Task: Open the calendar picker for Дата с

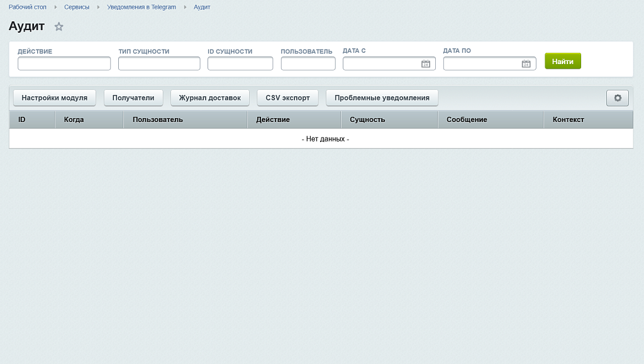Action: point(426,63)
